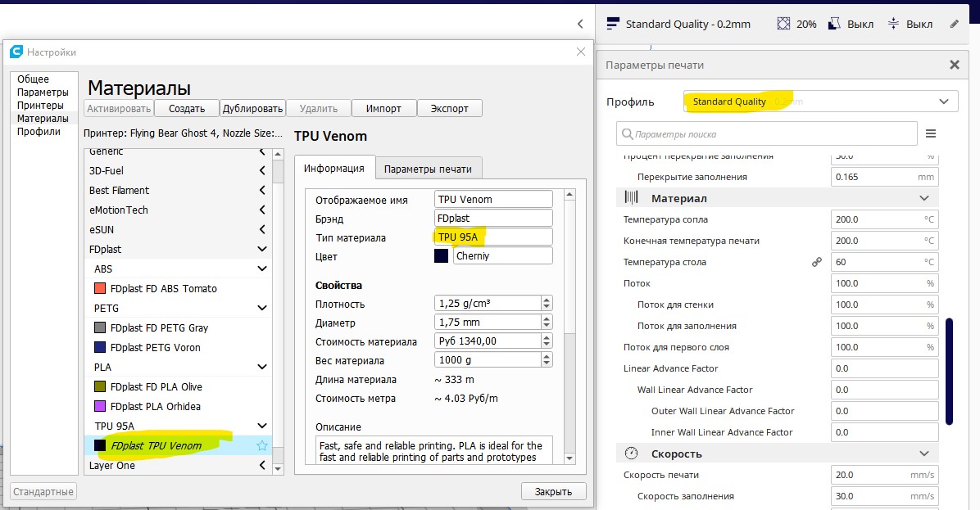
Task: Click the Стоимость материала field
Action: pos(488,341)
